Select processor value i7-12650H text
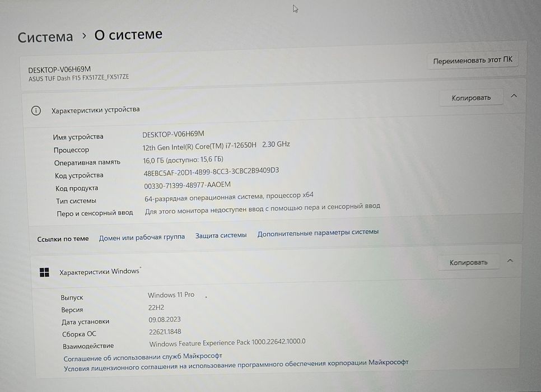541x392 pixels. (216, 146)
